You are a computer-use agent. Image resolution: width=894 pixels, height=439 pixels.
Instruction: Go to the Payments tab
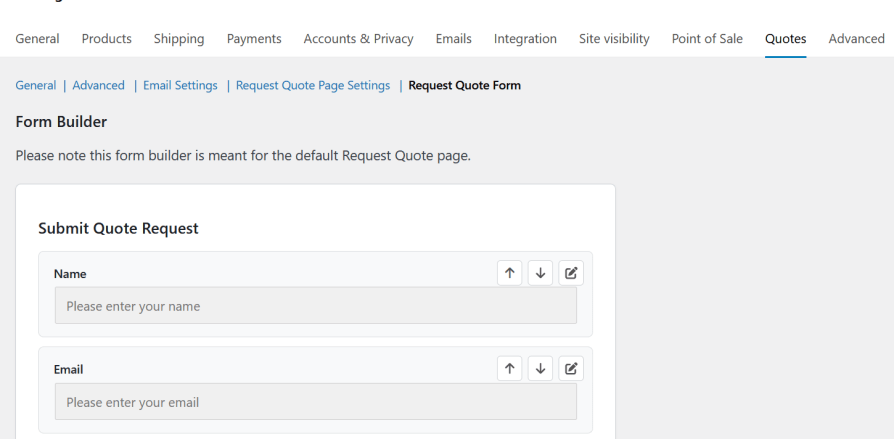pos(254,39)
